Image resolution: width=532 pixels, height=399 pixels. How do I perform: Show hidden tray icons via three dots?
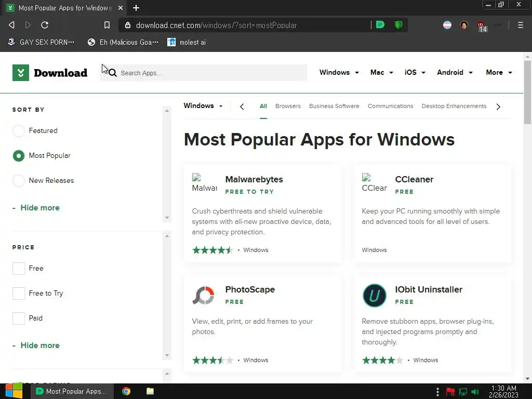coord(437,392)
